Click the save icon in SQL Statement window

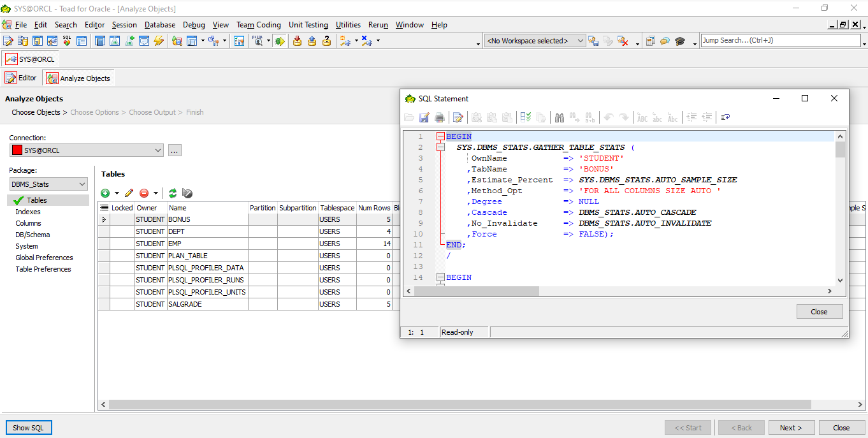tap(424, 117)
